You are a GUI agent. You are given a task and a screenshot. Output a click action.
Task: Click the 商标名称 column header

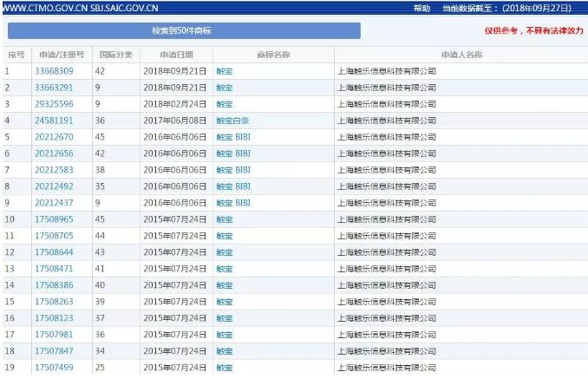pos(273,55)
